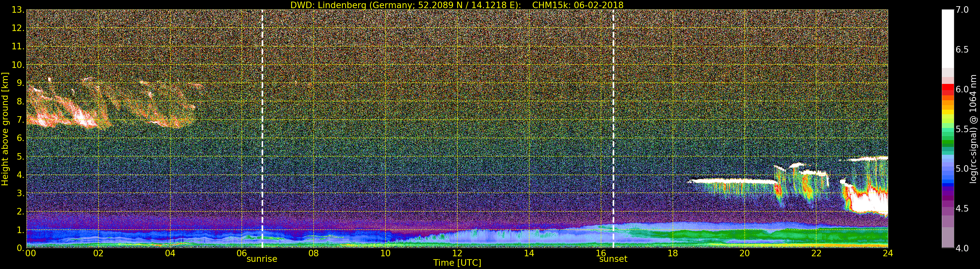
Task: Select the "sunset" label below the axis
Action: (x=613, y=259)
